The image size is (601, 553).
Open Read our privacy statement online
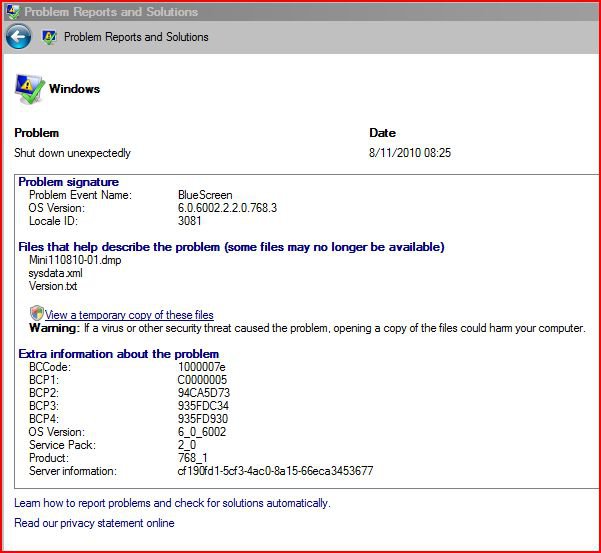coord(94,523)
